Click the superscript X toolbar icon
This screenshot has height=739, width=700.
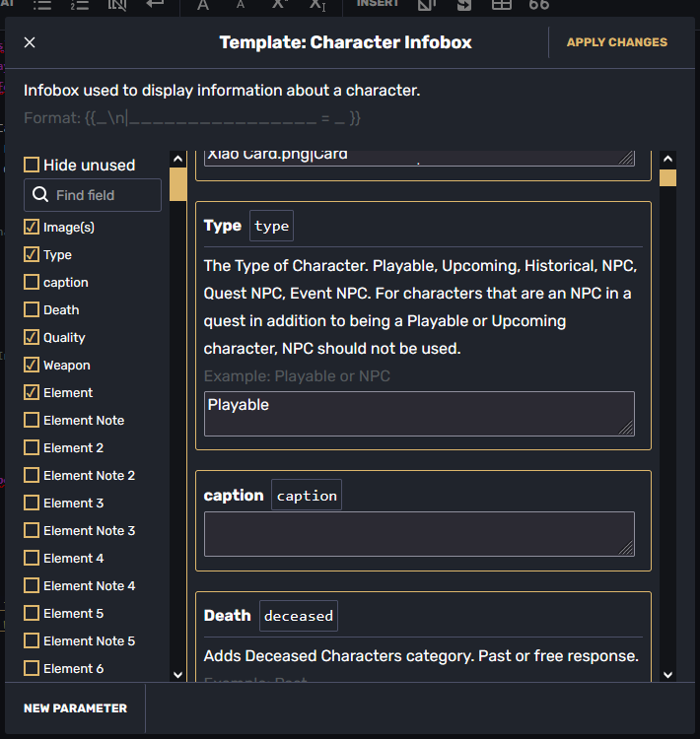click(280, 5)
